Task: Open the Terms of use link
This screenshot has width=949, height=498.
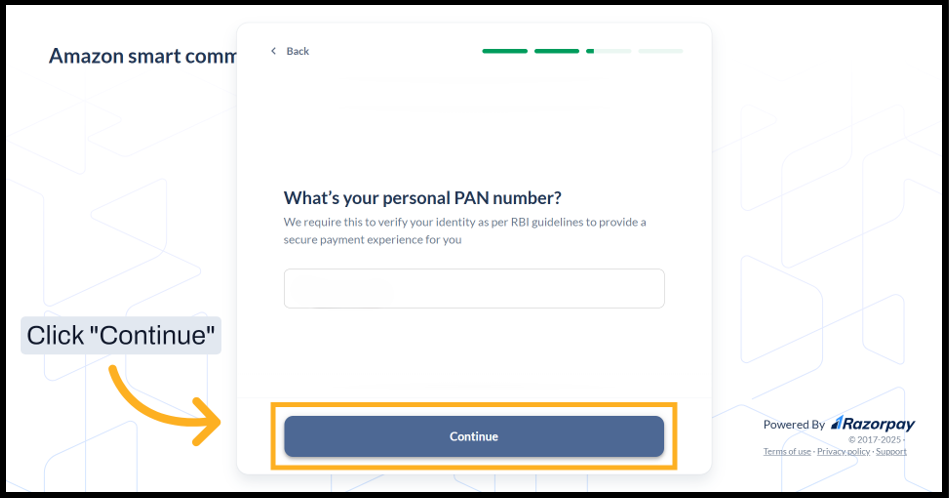Action: [x=787, y=452]
